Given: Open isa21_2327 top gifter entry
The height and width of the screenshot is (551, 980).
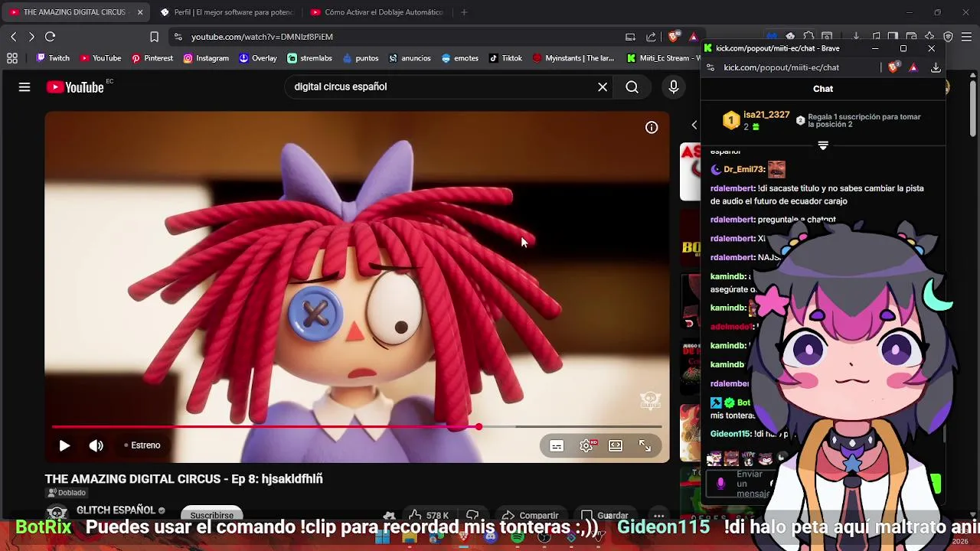Looking at the screenshot, I should click(756, 120).
